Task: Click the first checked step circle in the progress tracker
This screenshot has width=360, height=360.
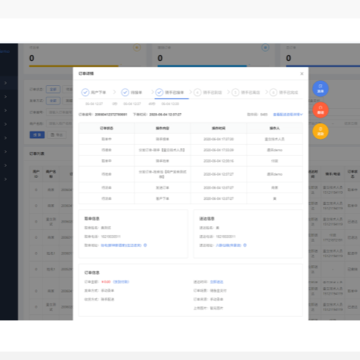Action: (85, 92)
